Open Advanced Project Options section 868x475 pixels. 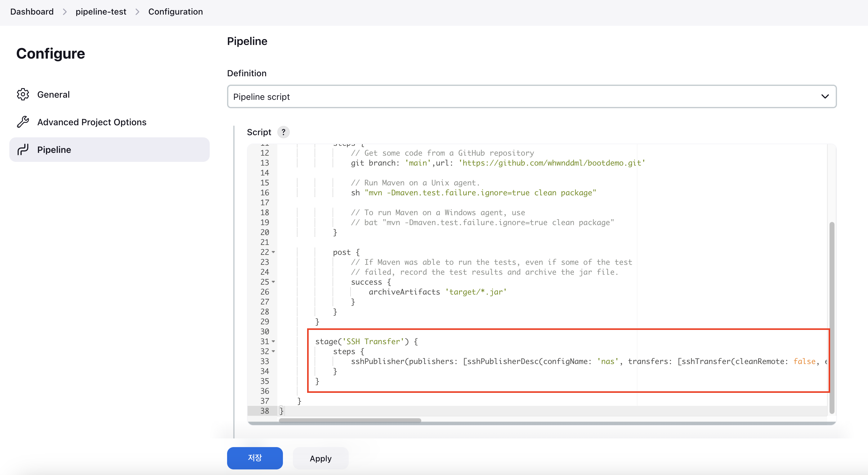(92, 122)
